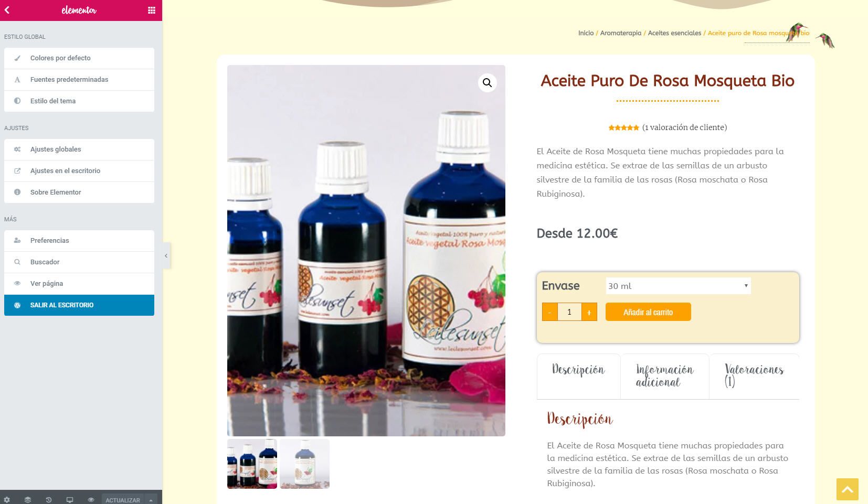This screenshot has width=868, height=504.
Task: Toggle preview with the eye icon
Action: point(91,500)
